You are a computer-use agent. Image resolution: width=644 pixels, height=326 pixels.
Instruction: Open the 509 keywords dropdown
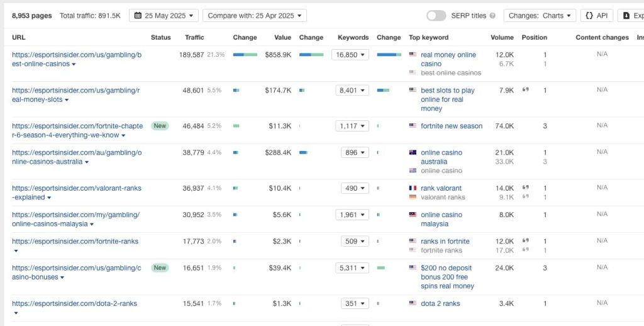coord(355,241)
